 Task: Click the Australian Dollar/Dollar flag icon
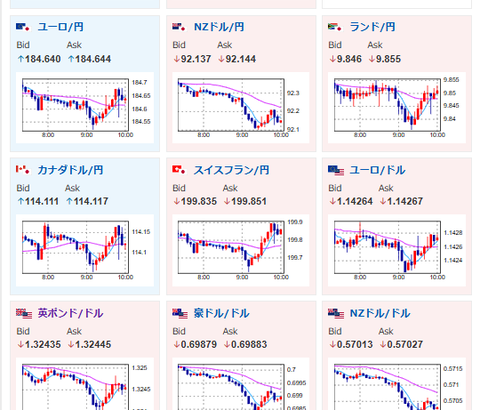(x=180, y=314)
